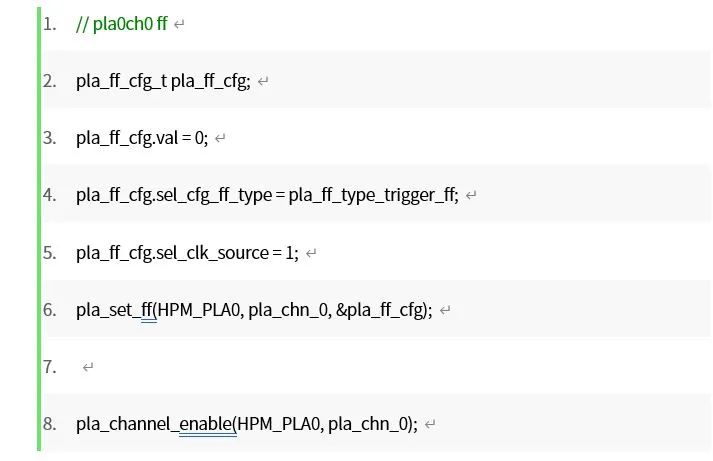Screen dimensions: 713x461
Task: Click "pla_ff_type_trigger_ff" value on line 4
Action: 372,196
